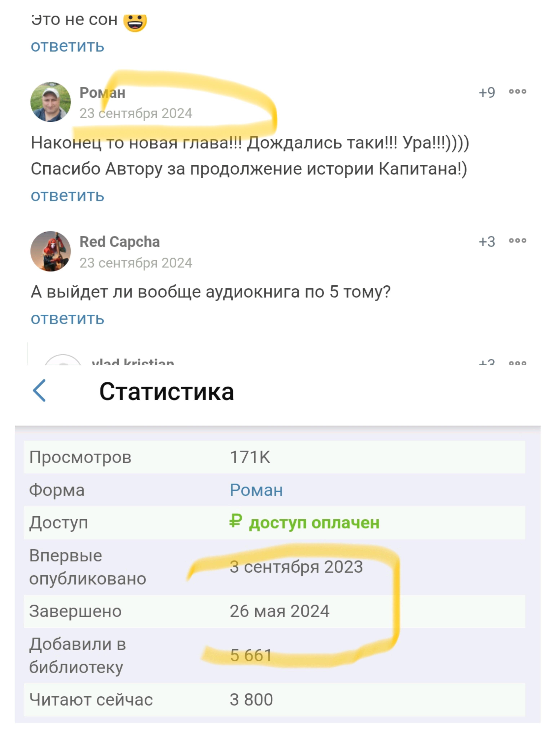The width and height of the screenshot is (560, 738).
Task: Reply to Red Capcha's audiobook question
Action: pyautogui.click(x=67, y=319)
